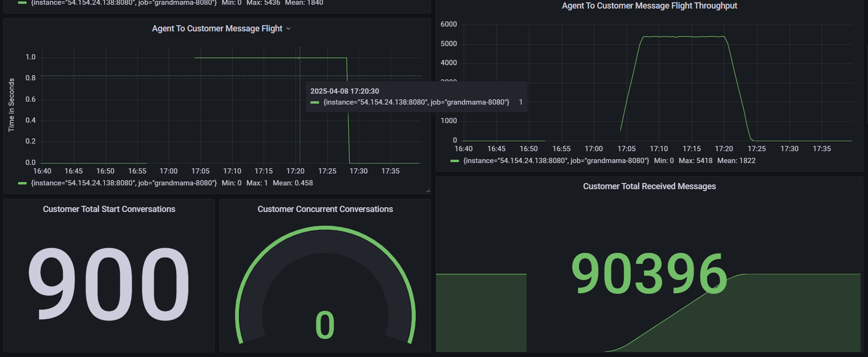Toggle the grandmama-8080 legend series with Max 5436
Image resolution: width=868 pixels, height=357 pixels.
(124, 3)
